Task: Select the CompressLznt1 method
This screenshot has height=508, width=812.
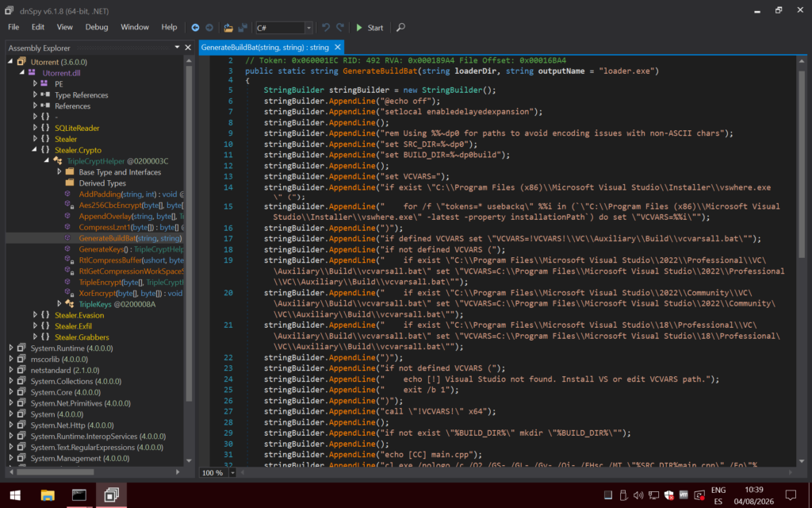Action: (131, 227)
